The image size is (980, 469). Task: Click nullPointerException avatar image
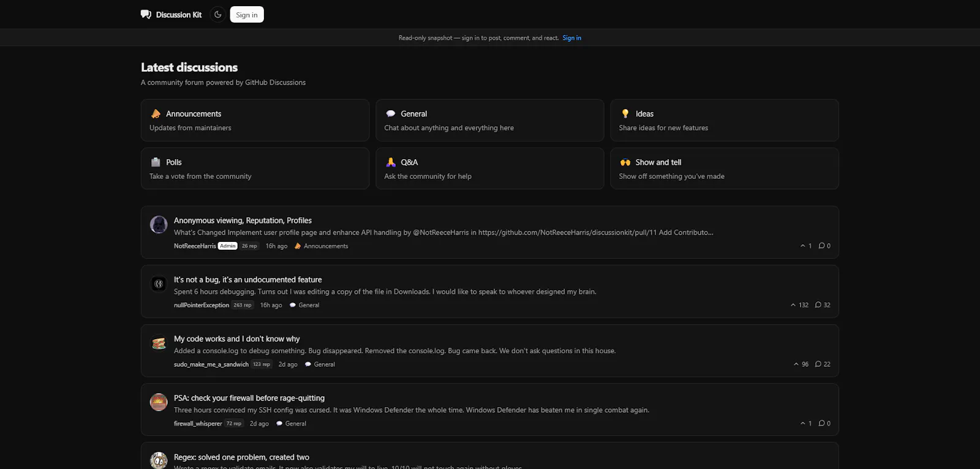click(159, 283)
